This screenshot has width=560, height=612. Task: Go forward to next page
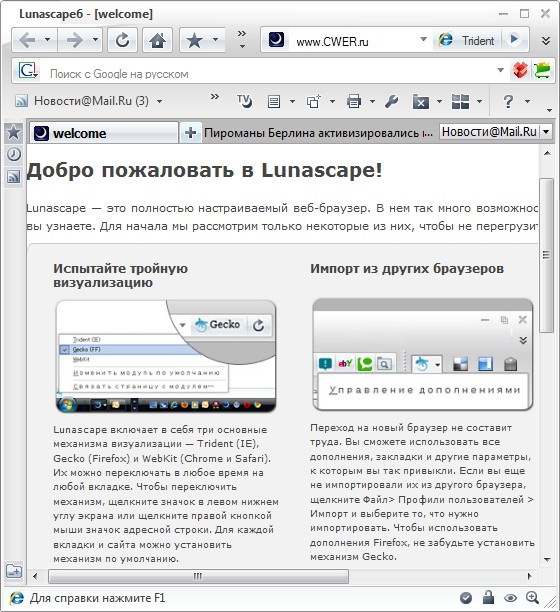75,40
